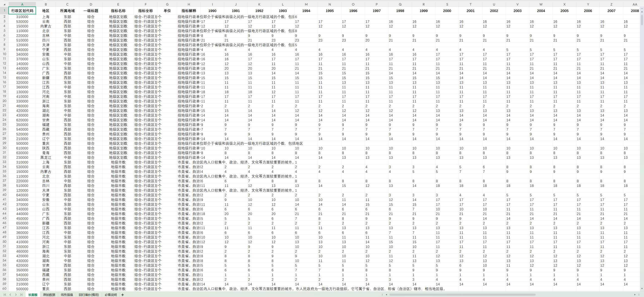The height and width of the screenshot is (297, 644).
Task: Select column H header
Action: point(189,4)
